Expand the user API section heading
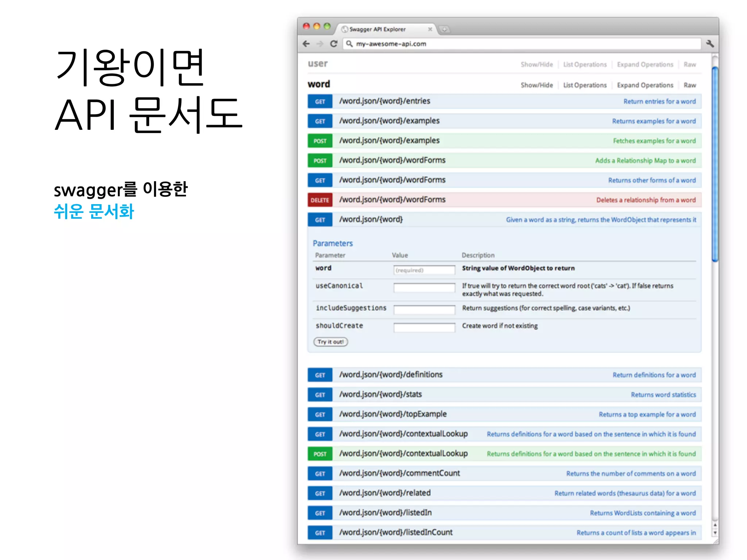Viewport: 747px width, 560px height. pyautogui.click(x=318, y=64)
